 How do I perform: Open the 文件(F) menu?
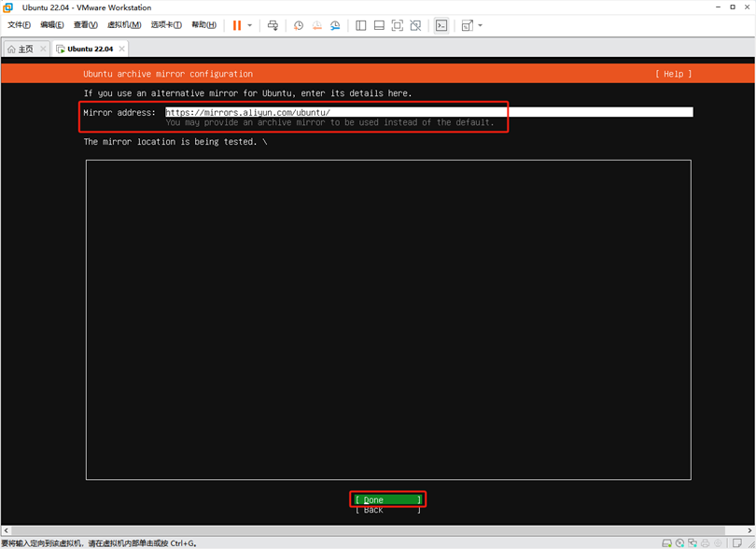click(x=20, y=25)
